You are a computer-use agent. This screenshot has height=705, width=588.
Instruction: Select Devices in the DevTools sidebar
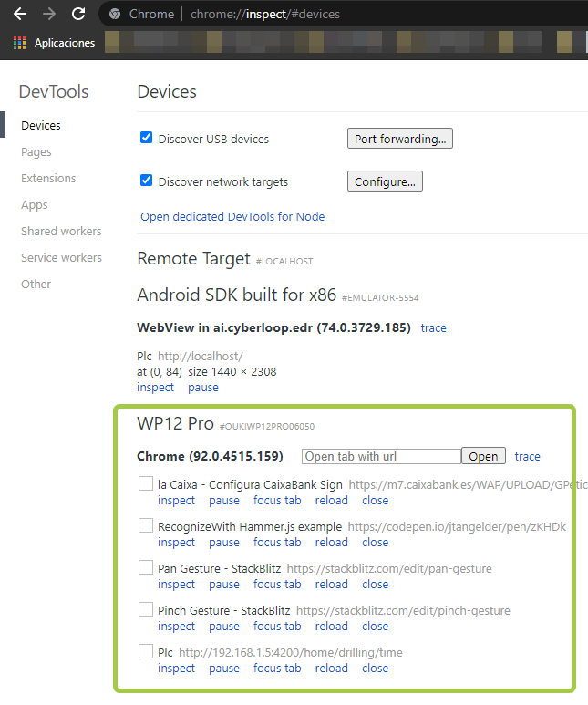41,126
